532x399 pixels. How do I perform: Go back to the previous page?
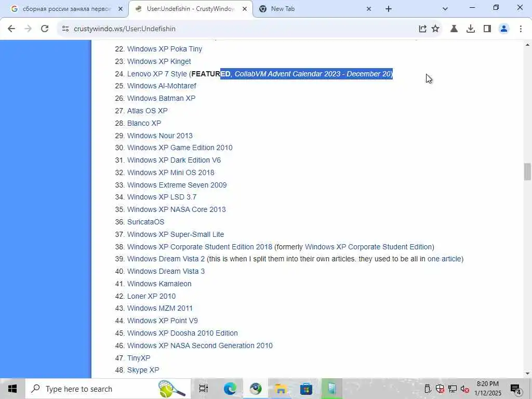tap(11, 29)
